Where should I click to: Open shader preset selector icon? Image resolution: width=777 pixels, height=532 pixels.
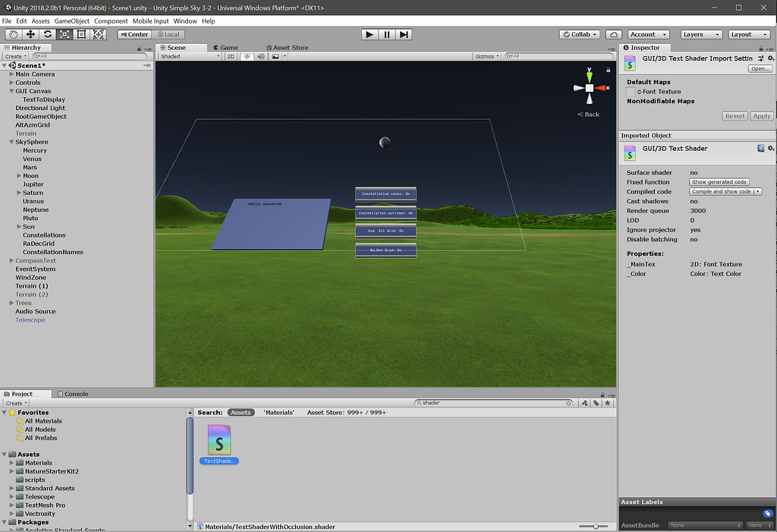click(x=760, y=58)
